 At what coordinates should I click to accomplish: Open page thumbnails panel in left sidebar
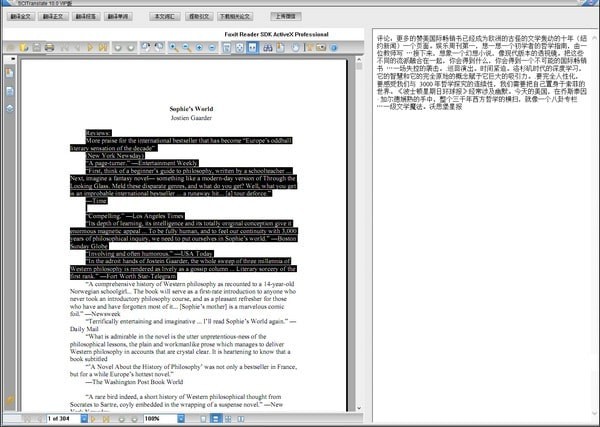10,91
